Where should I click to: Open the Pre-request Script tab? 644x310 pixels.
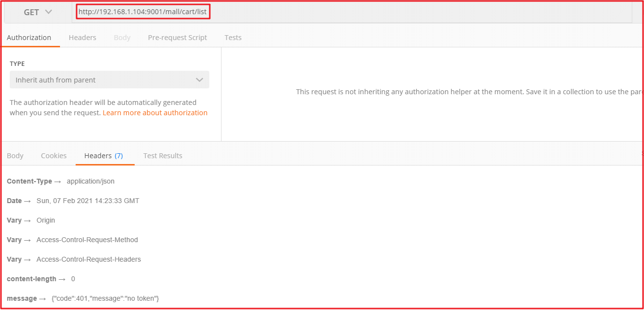tap(177, 38)
